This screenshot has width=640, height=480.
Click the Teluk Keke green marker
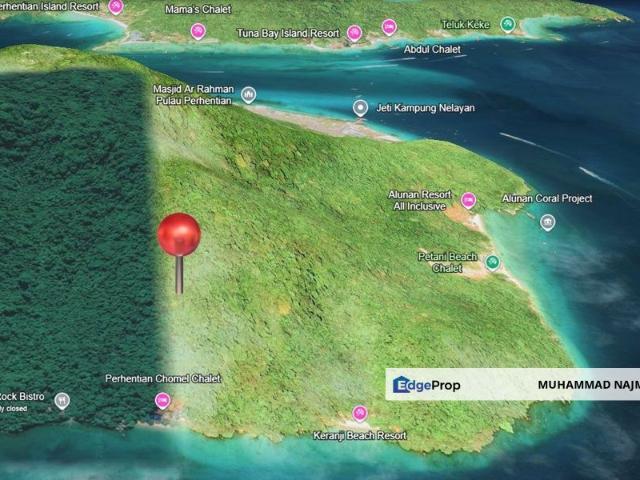[x=507, y=24]
